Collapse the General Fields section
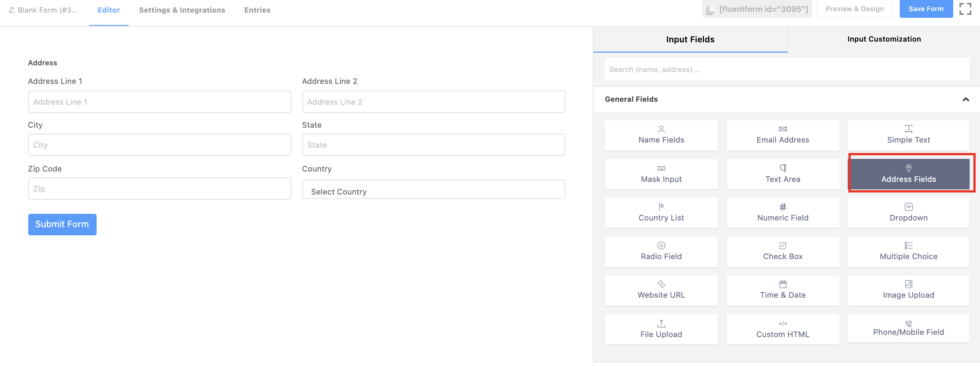This screenshot has width=980, height=366. (965, 99)
